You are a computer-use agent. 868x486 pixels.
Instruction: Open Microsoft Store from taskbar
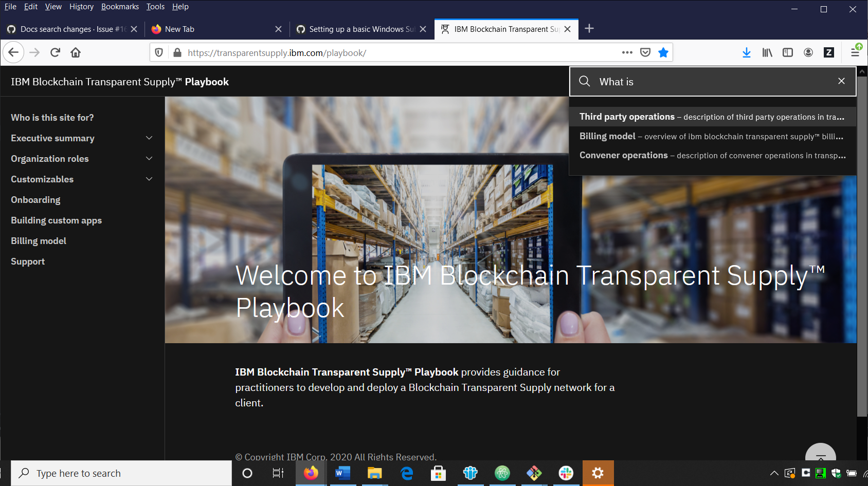pos(438,473)
